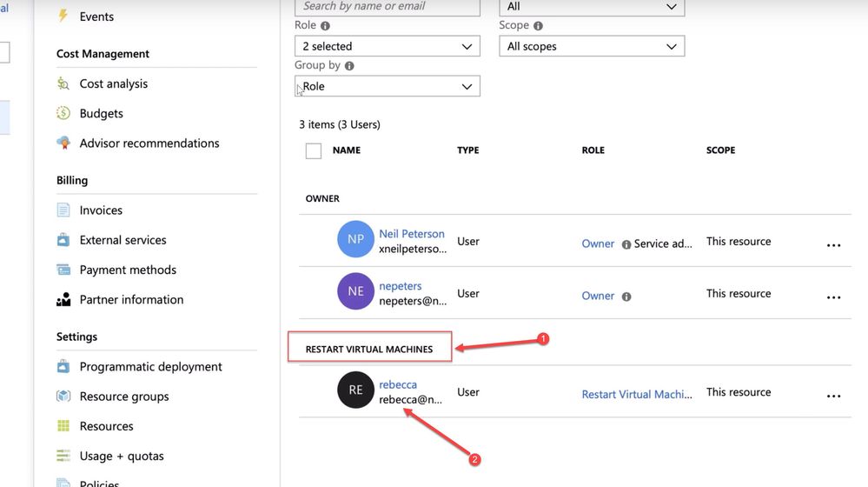Screen dimensions: 868x487
Task: Open the Owner role link for nepeters
Action: pos(598,296)
